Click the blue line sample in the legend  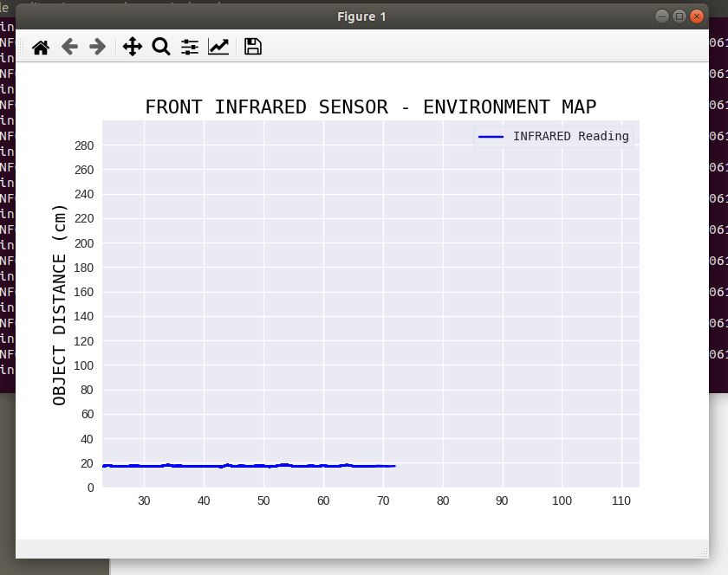pyautogui.click(x=491, y=137)
